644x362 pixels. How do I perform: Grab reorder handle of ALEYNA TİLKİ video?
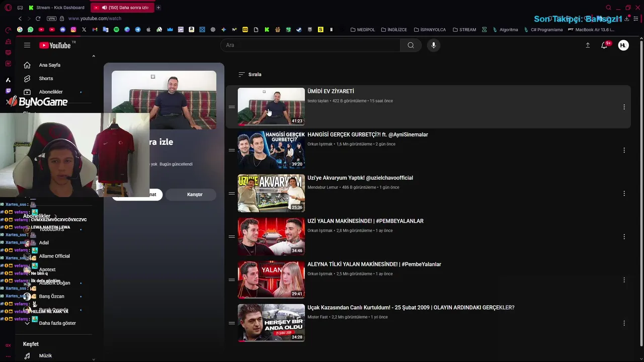(231, 280)
